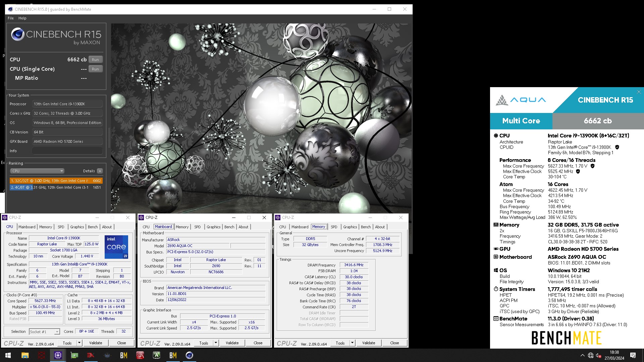Select ranking row 4C/8T 12th Gen Intel

pos(56,187)
